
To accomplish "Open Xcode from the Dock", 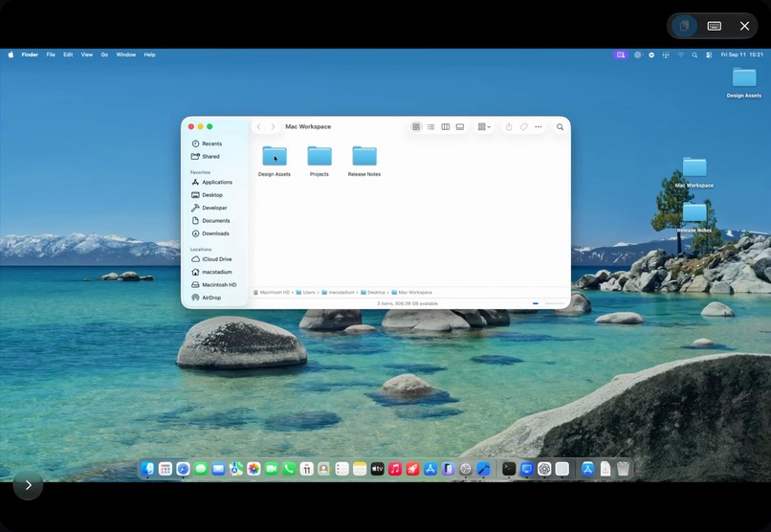I will click(483, 469).
